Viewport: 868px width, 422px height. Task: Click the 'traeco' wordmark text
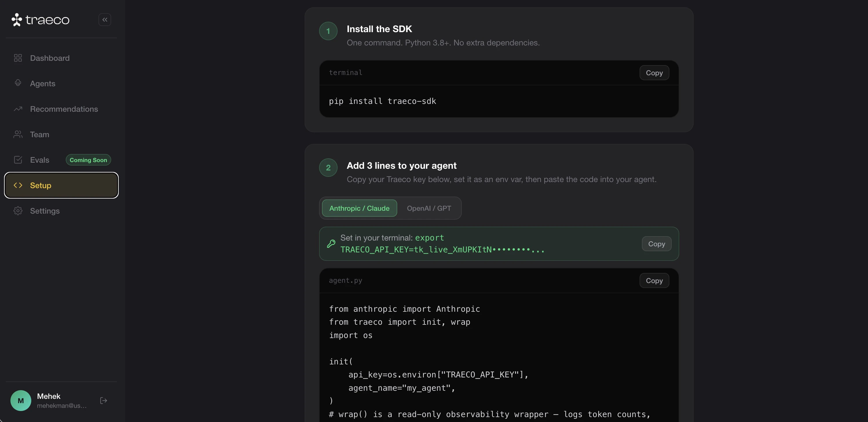click(x=47, y=20)
